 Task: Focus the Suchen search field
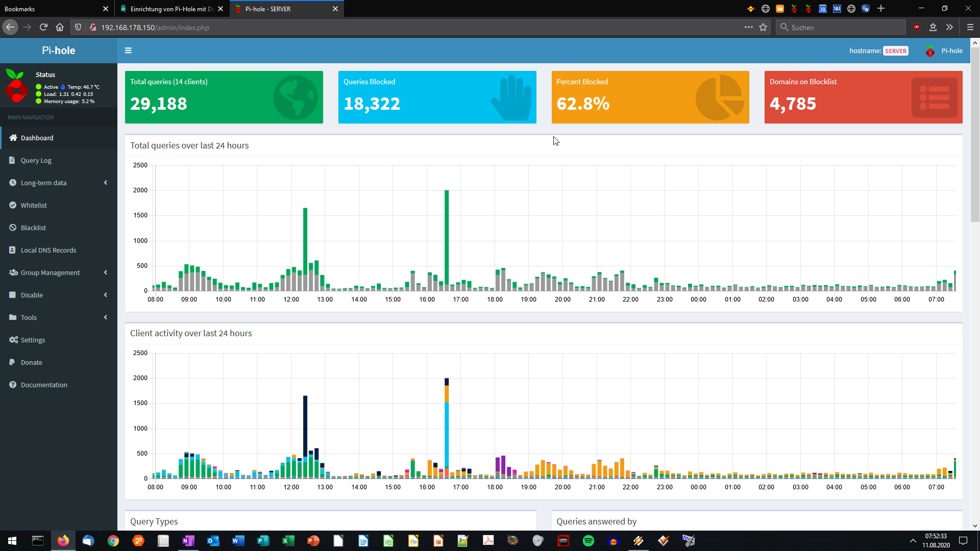[x=841, y=28]
